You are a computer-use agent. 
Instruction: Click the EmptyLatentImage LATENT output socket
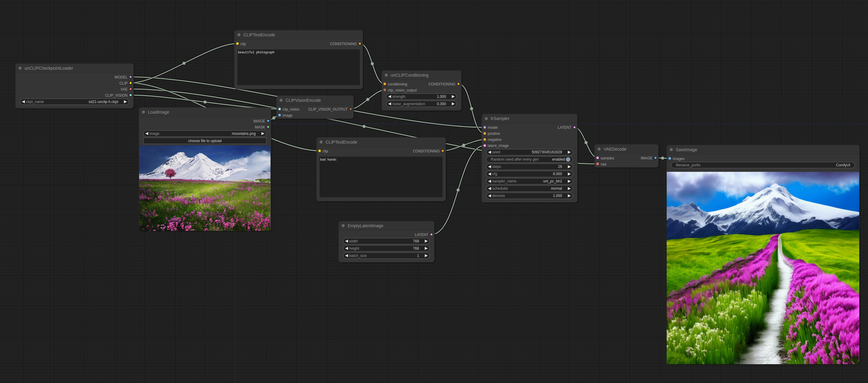(431, 235)
